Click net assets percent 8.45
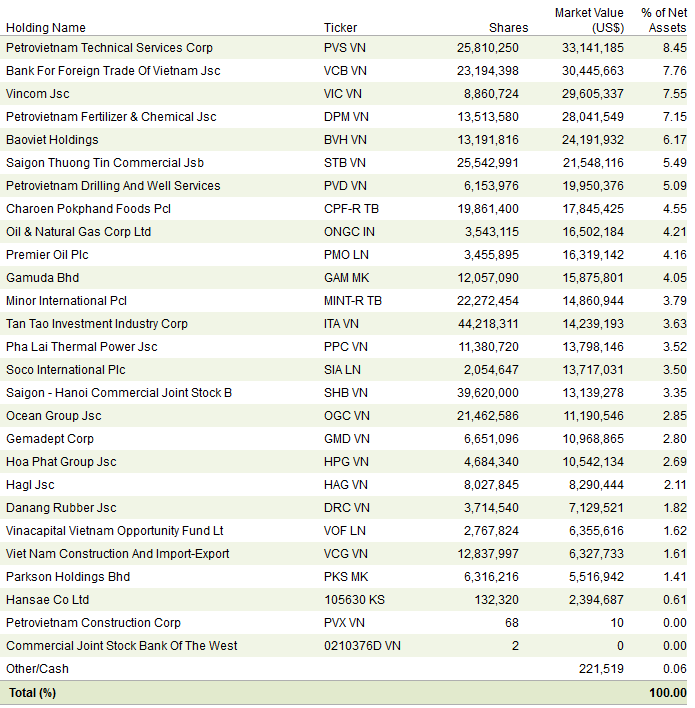 tap(675, 48)
